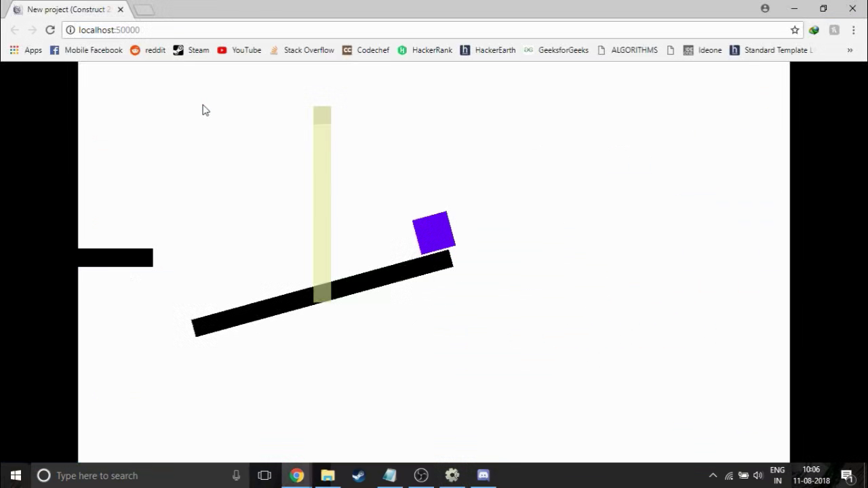
Task: Open the reddit bookmark
Action: pos(148,50)
